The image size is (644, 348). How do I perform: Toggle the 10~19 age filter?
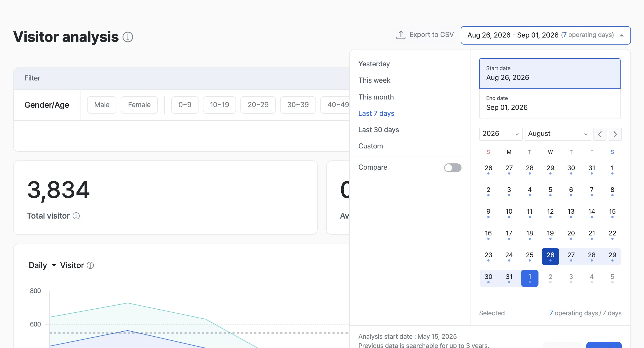(219, 105)
